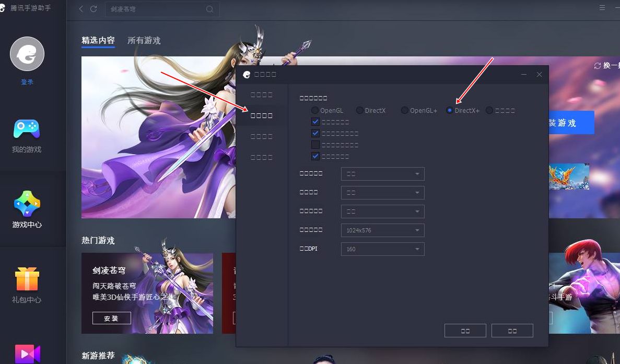This screenshot has width=620, height=364.
Task: Click 安装 button on the 剑凌苍穹 card
Action: click(111, 318)
